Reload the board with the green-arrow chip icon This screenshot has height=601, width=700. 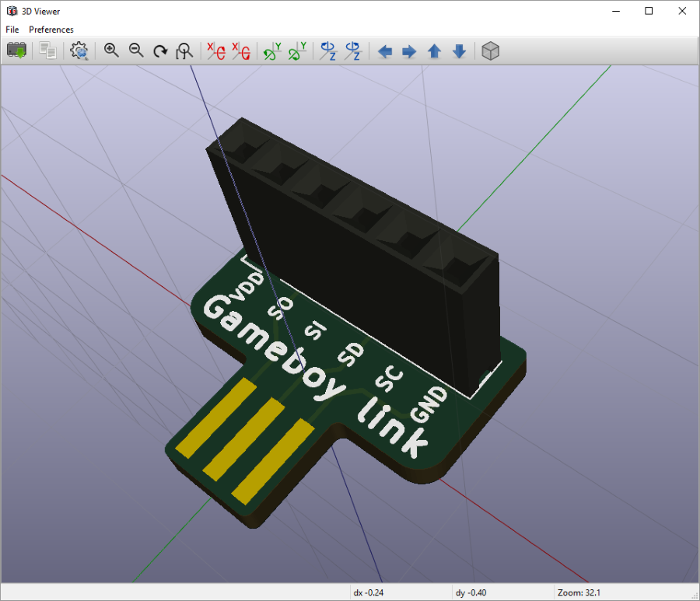pyautogui.click(x=17, y=51)
